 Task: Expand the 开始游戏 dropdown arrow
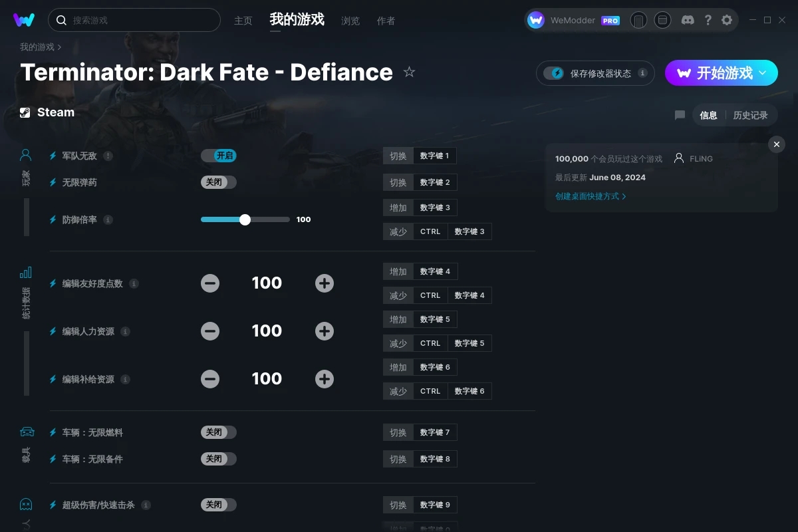[763, 72]
